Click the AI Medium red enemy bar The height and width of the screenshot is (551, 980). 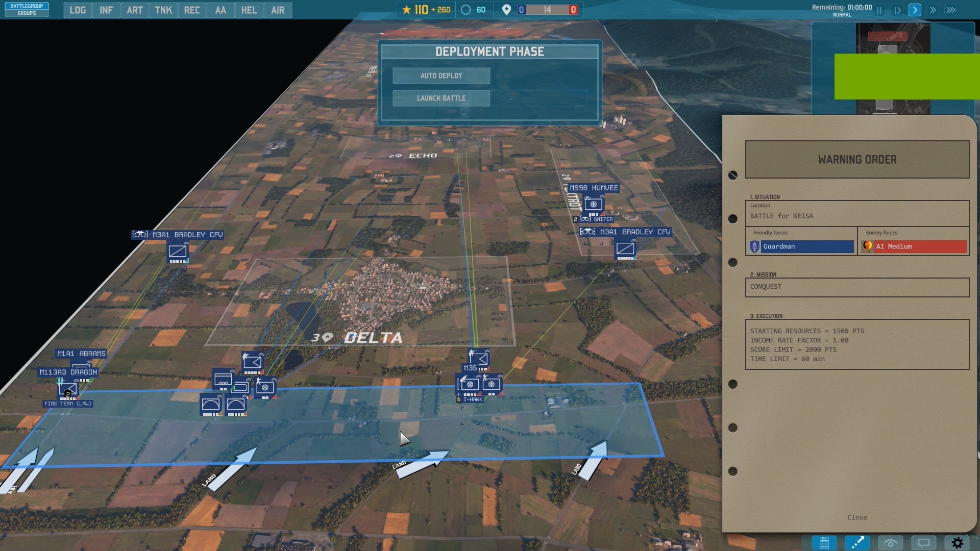(x=920, y=246)
